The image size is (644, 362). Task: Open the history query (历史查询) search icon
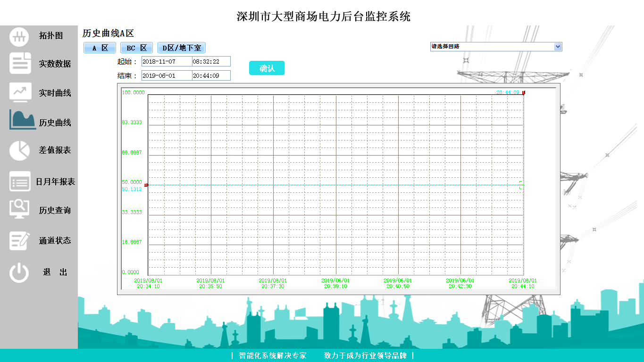pyautogui.click(x=19, y=209)
